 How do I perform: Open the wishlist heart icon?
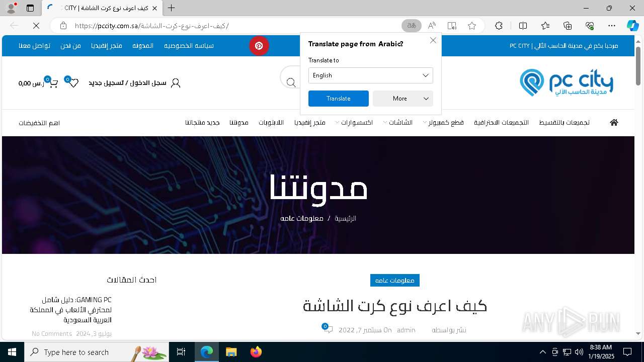tap(73, 83)
